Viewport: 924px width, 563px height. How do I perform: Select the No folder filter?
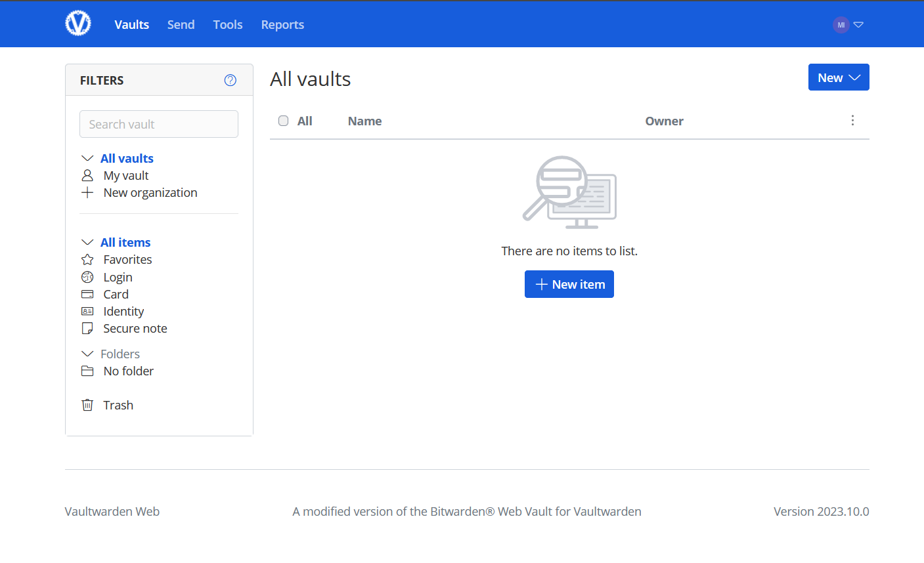tap(128, 371)
